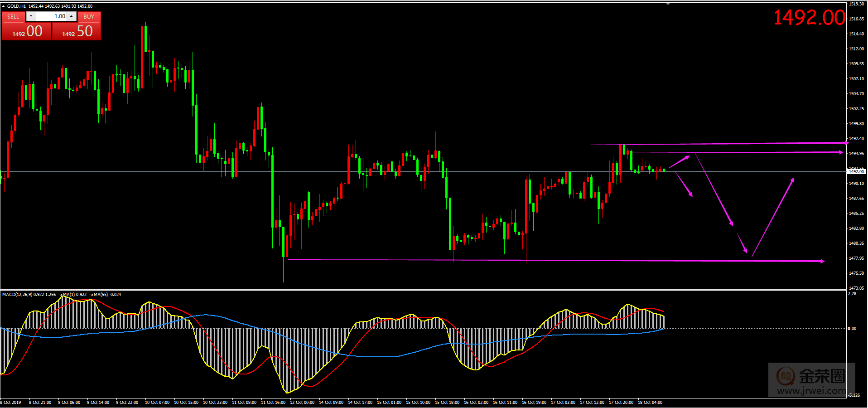868x408 pixels.
Task: Click the GOLD,H1 chart symbol title
Action: pos(16,6)
